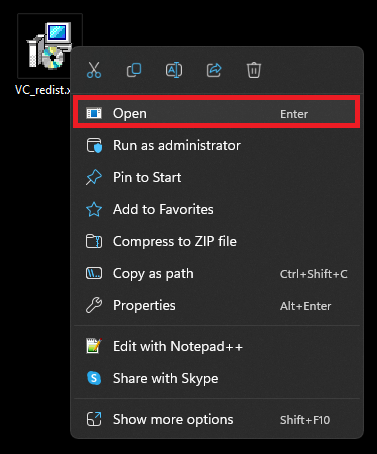Select Pin to Start
Screen dimensions: 377x454
216,177
